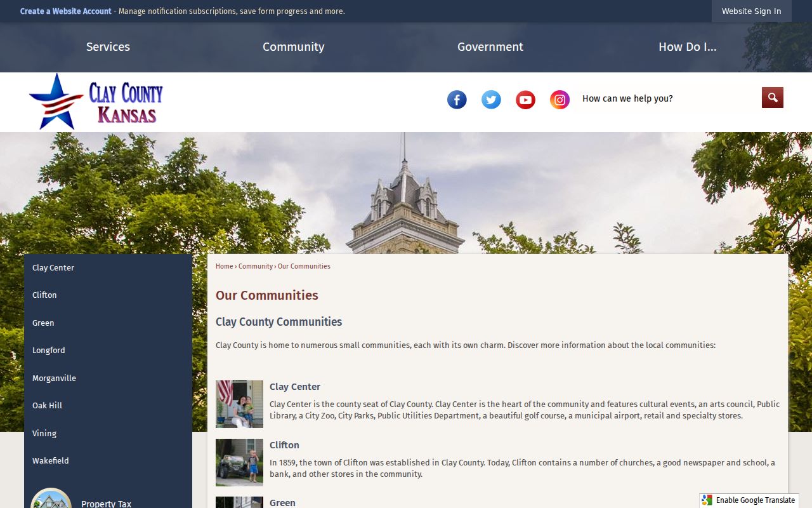The image size is (812, 508).
Task: Click the search magnifier button
Action: (x=773, y=98)
